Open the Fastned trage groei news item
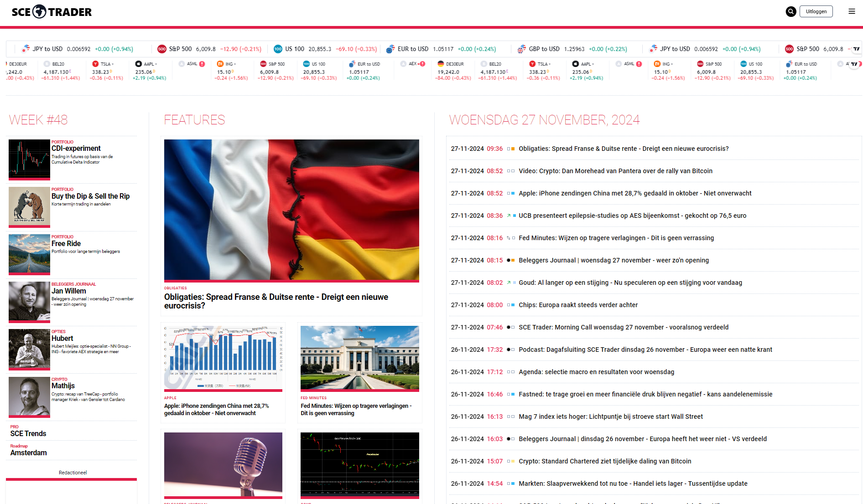The height and width of the screenshot is (504, 863). pos(645,395)
